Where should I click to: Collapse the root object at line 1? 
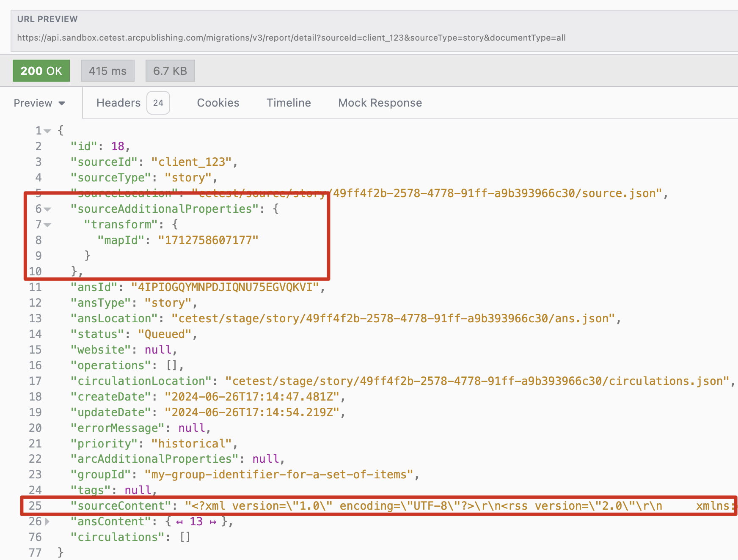pyautogui.click(x=47, y=131)
